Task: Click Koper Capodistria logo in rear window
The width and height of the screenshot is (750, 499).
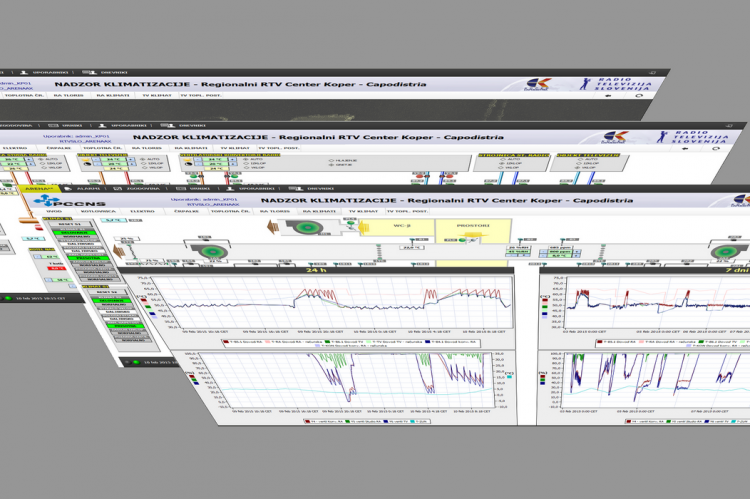Action: [537, 85]
